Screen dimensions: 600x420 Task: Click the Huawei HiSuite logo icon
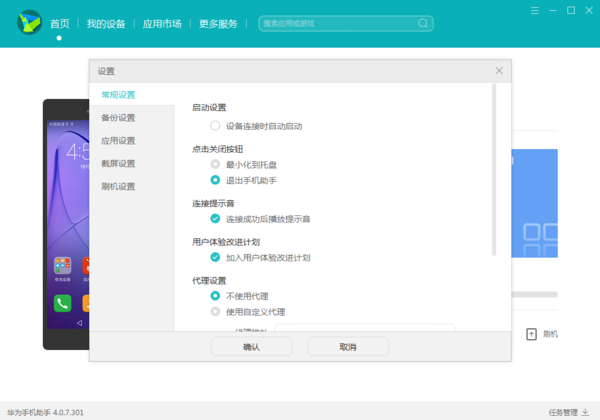pyautogui.click(x=27, y=23)
